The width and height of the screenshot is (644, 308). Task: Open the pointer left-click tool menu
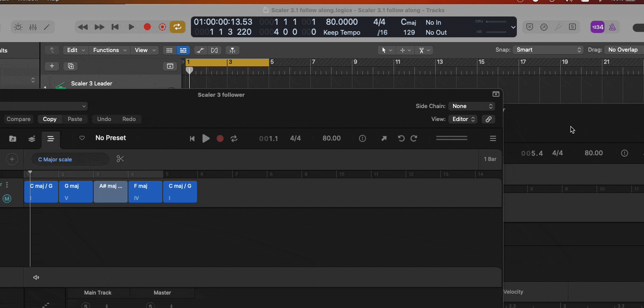[386, 50]
